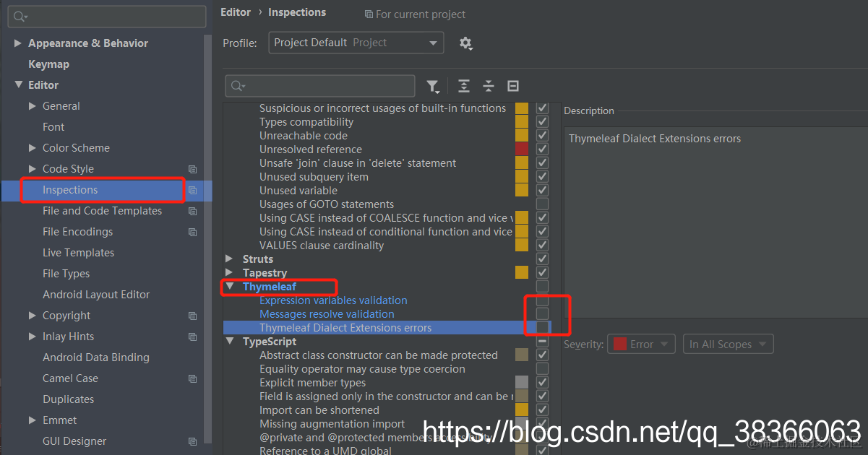Expand the Struts inspection group
This screenshot has width=868, height=455.
(x=229, y=259)
